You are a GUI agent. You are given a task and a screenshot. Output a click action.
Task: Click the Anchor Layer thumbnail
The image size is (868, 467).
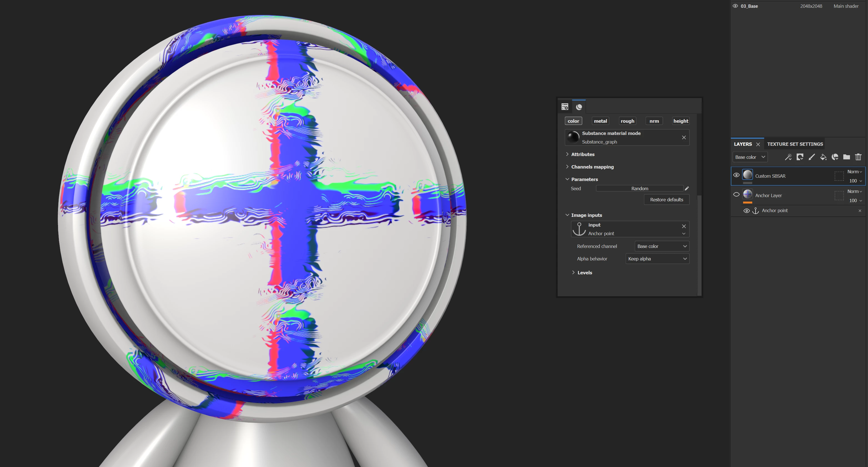point(747,194)
